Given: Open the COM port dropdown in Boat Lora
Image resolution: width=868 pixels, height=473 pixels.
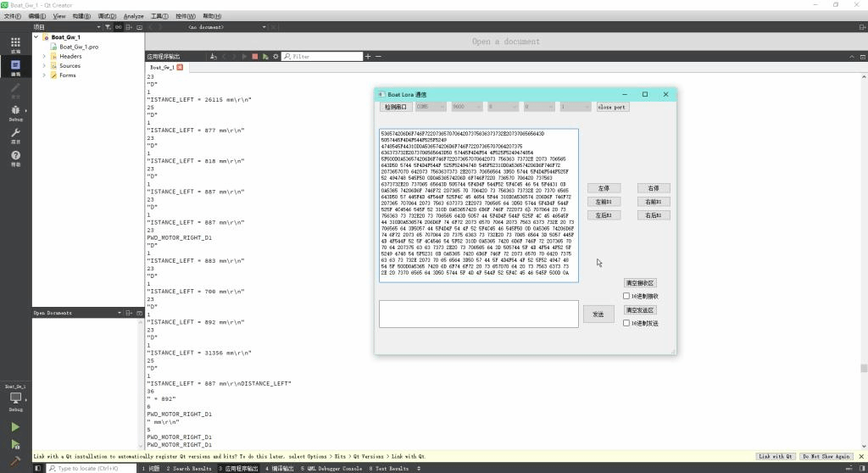Looking at the screenshot, I should point(431,107).
